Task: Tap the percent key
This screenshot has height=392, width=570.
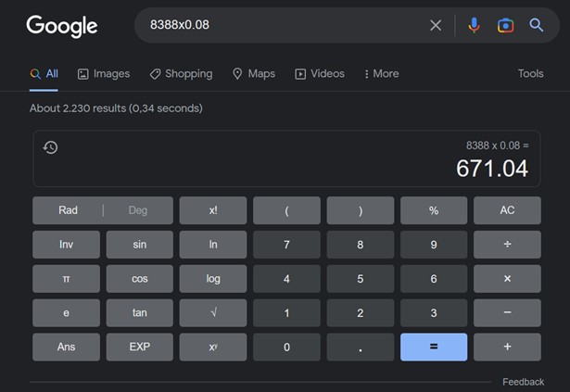Action: click(x=434, y=210)
